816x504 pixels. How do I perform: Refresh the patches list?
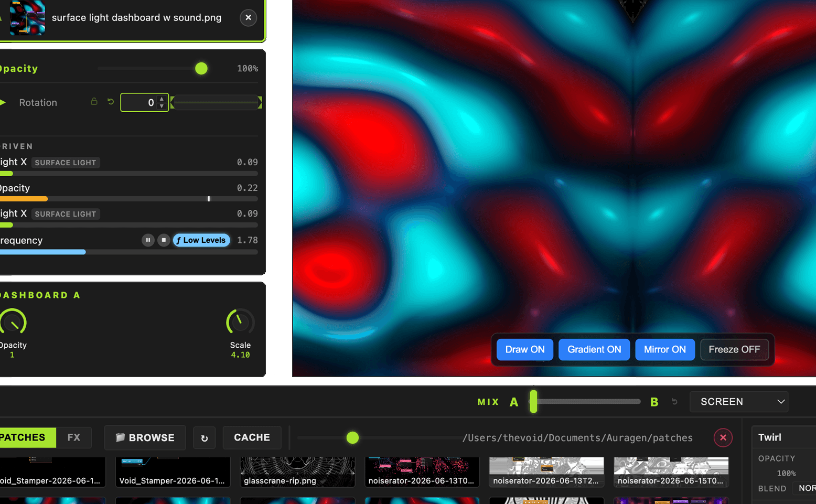(205, 438)
